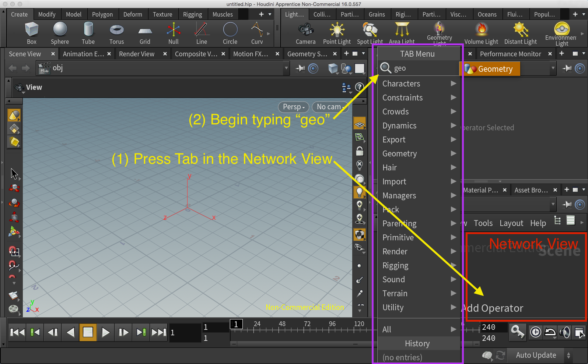Toggle the Auto Update mode button

click(536, 355)
